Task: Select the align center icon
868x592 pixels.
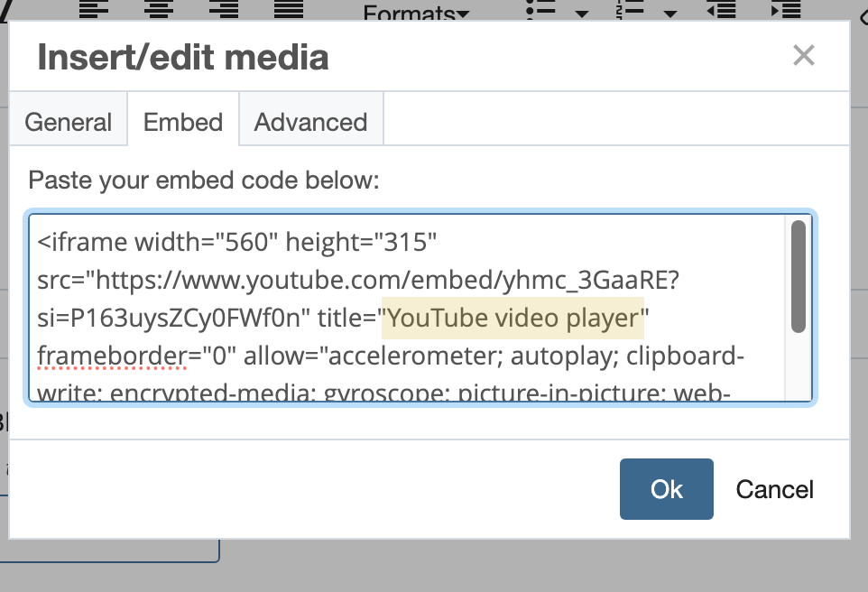Action: (x=158, y=11)
